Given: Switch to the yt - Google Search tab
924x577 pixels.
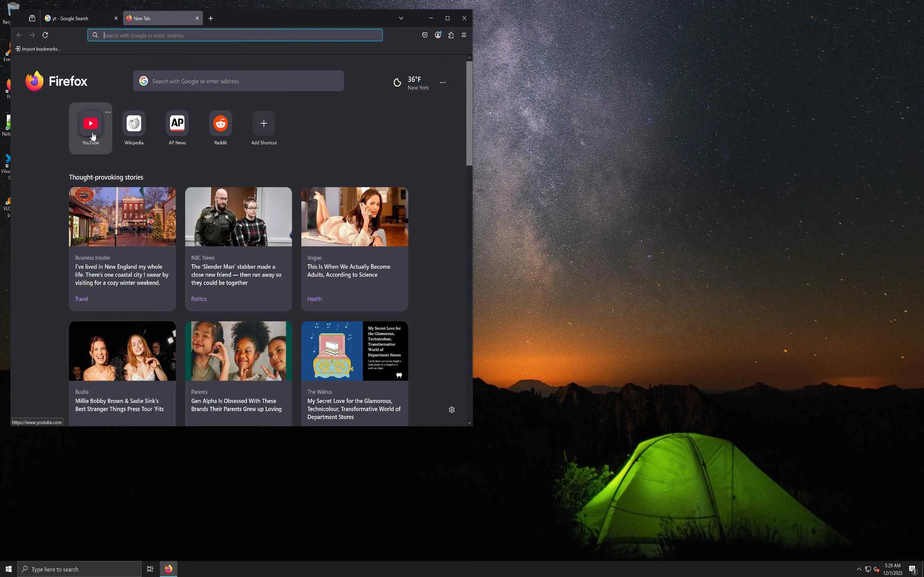Looking at the screenshot, I should coord(77,18).
